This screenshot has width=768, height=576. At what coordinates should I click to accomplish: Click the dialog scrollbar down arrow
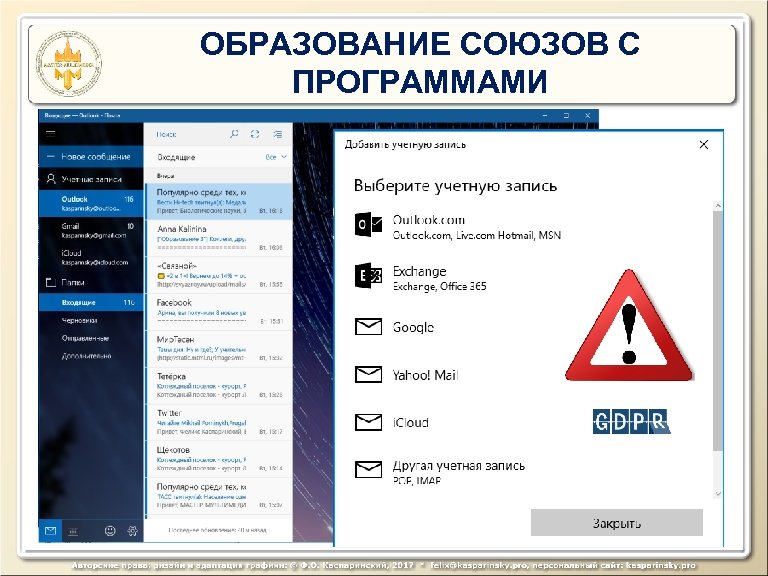tap(718, 494)
